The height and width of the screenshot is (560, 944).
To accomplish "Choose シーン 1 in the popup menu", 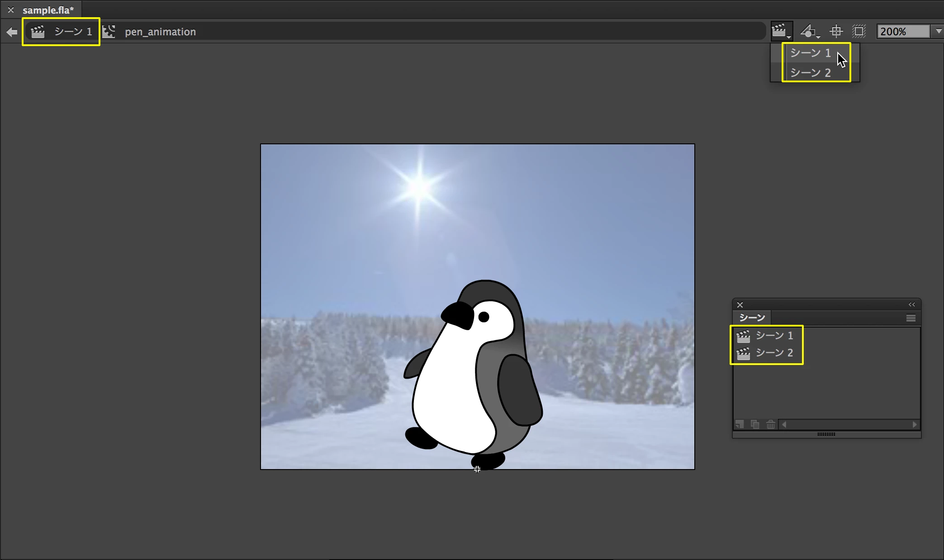I will tap(810, 53).
